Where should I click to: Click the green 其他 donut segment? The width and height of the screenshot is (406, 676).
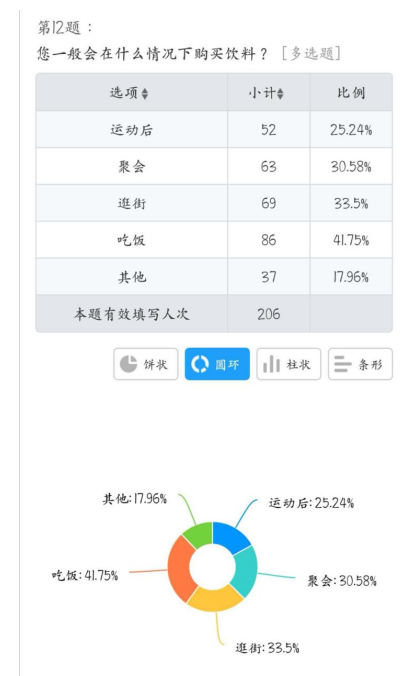(199, 534)
